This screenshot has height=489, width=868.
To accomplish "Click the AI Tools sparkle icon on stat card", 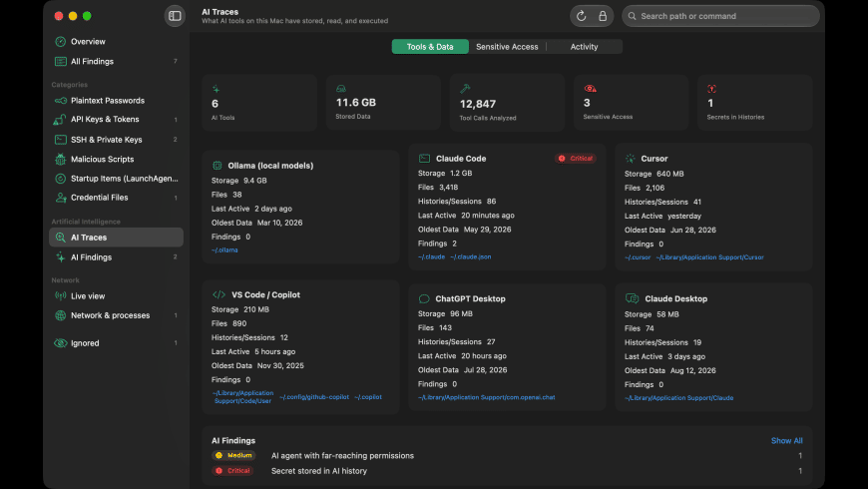I will pos(216,89).
